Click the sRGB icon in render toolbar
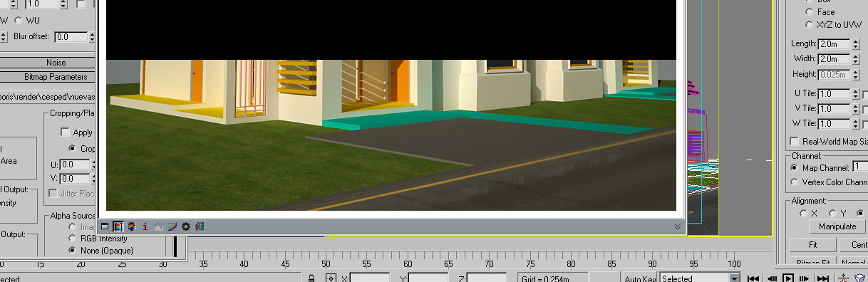The width and height of the screenshot is (868, 282). 200,226
